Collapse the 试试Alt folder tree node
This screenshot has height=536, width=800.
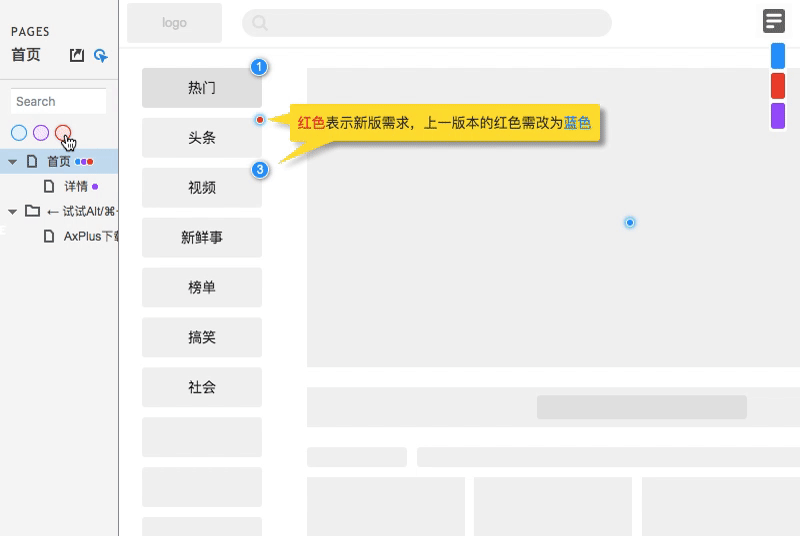click(x=12, y=211)
